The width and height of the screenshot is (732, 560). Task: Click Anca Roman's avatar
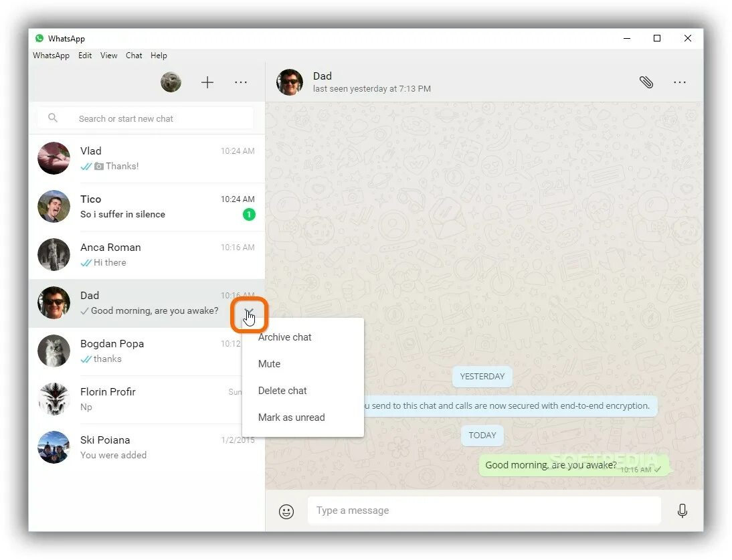point(54,255)
